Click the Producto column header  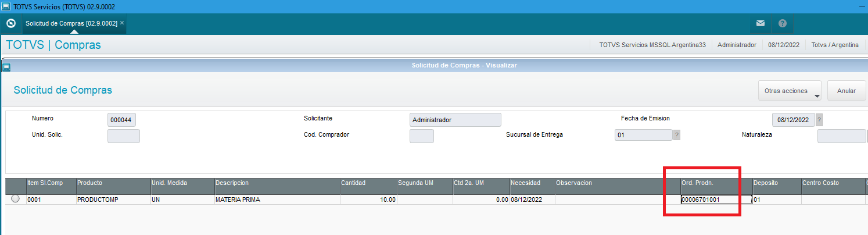pos(113,186)
